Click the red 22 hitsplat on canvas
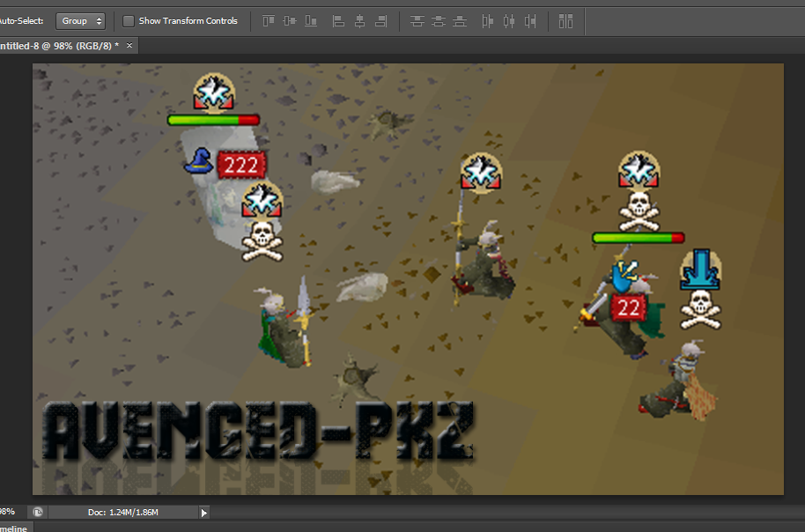805x532 pixels. click(629, 307)
